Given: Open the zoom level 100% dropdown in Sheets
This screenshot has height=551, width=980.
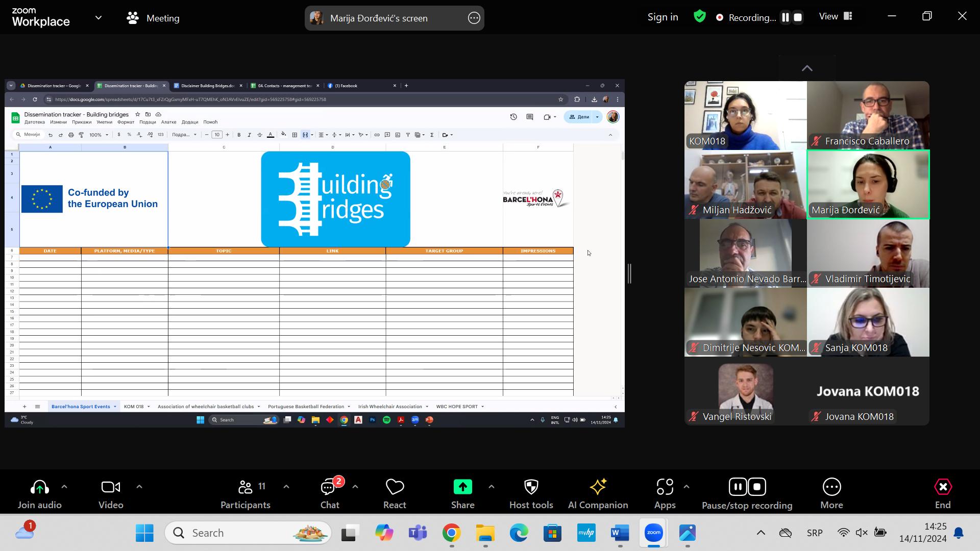Looking at the screenshot, I should [x=99, y=135].
